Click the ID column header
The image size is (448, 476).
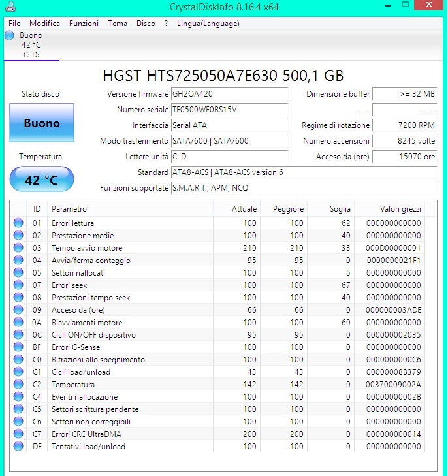tap(37, 209)
